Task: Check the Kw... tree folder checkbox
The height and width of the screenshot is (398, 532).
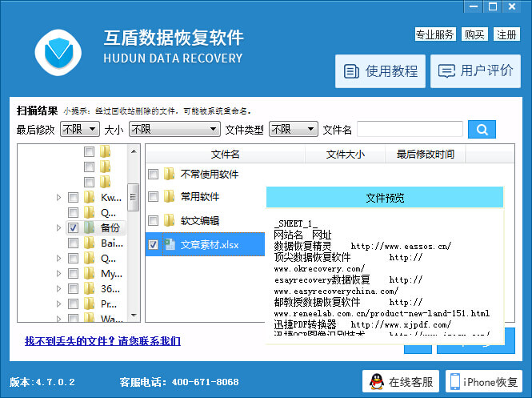Action: coord(73,197)
